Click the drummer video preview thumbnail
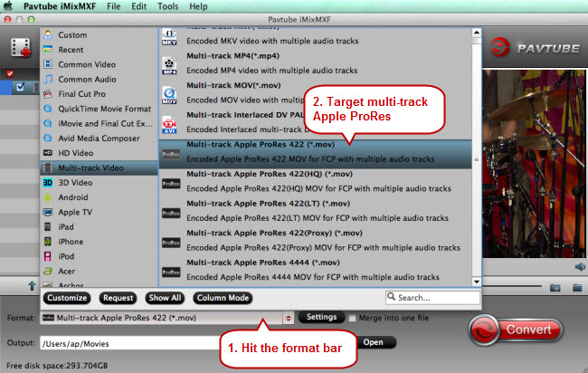The height and width of the screenshot is (373, 588). tap(534, 163)
